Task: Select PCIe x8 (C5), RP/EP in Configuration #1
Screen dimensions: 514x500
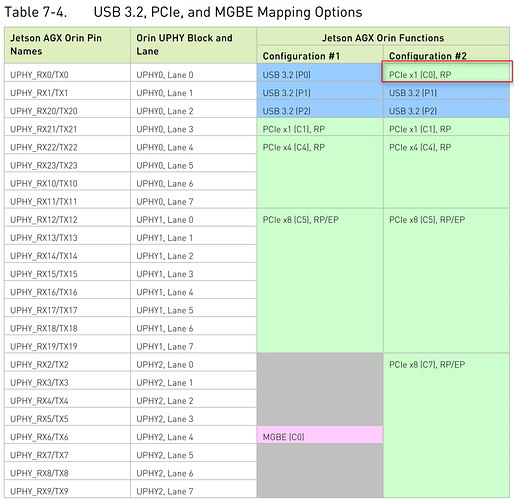Action: click(320, 281)
